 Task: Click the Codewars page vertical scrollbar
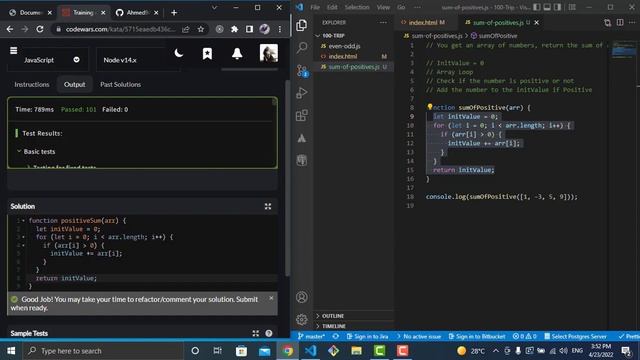tap(288, 178)
